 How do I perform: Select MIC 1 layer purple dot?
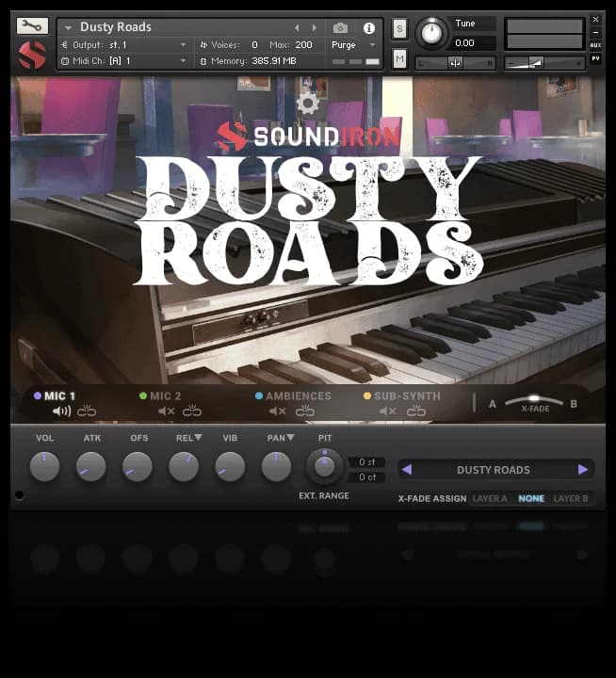click(38, 395)
